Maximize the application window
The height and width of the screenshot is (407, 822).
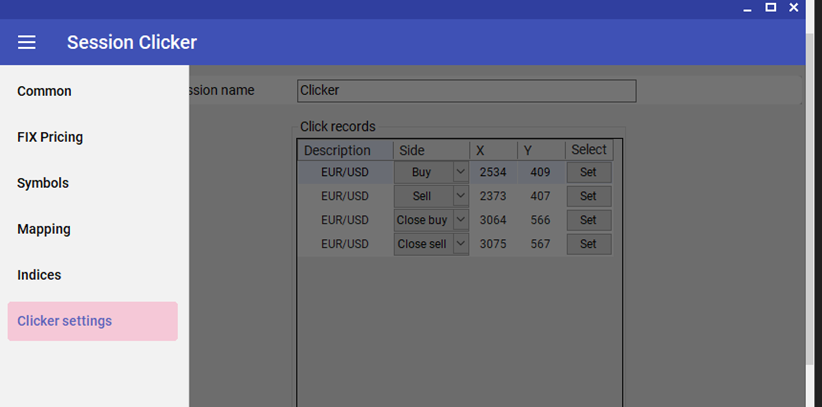tap(770, 7)
